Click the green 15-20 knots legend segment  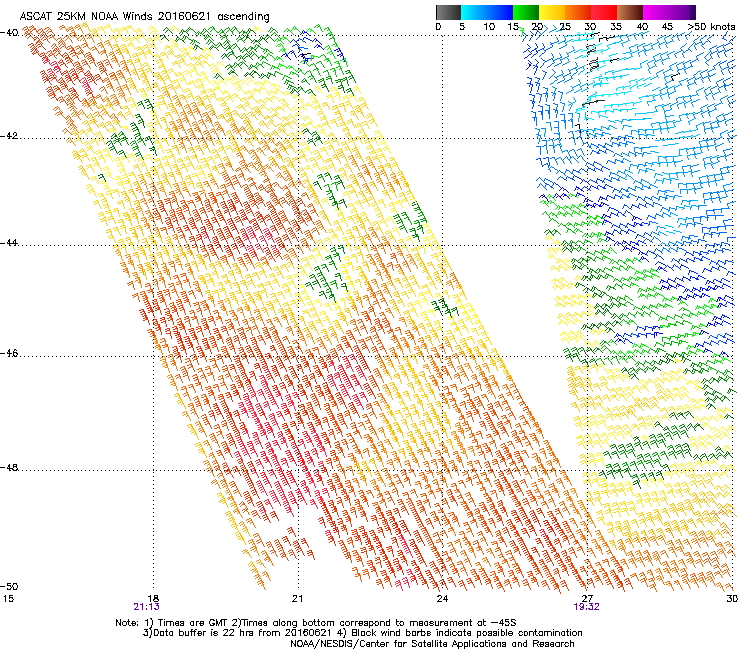coord(526,12)
